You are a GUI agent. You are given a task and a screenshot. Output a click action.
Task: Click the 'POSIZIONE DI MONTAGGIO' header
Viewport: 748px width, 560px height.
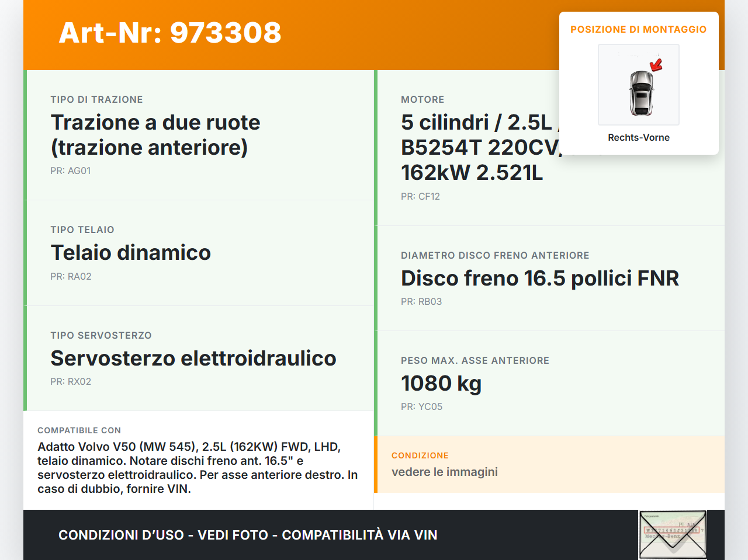pyautogui.click(x=638, y=29)
